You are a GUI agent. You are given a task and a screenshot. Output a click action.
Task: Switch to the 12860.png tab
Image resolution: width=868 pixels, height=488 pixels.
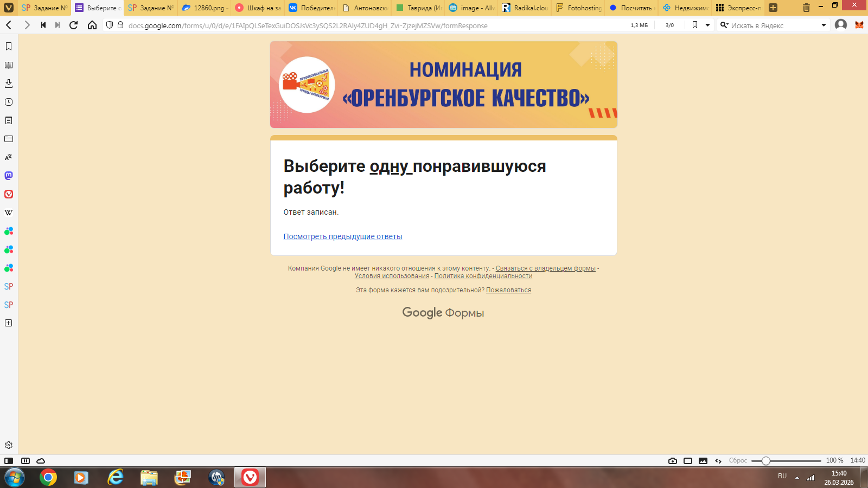205,8
